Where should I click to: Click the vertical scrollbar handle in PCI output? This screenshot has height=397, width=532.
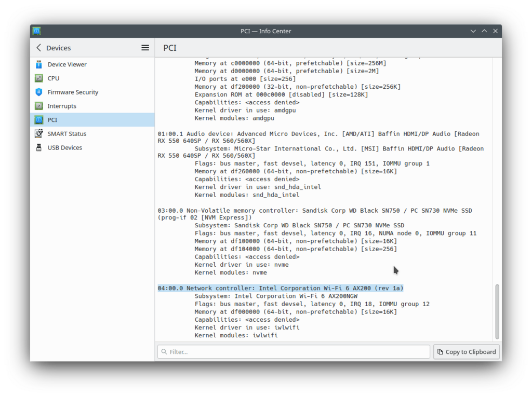[497, 311]
